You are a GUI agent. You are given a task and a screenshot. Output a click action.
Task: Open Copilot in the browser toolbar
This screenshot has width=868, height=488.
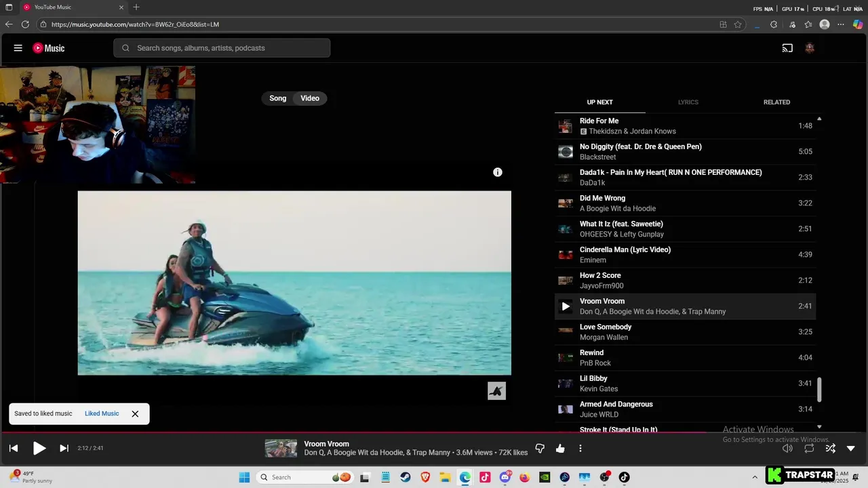pyautogui.click(x=858, y=24)
